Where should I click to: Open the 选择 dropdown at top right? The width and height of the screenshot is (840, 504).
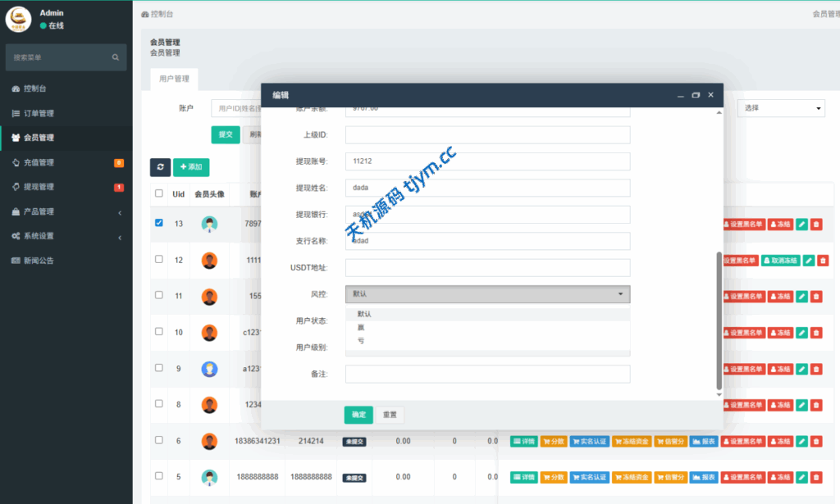[781, 109]
